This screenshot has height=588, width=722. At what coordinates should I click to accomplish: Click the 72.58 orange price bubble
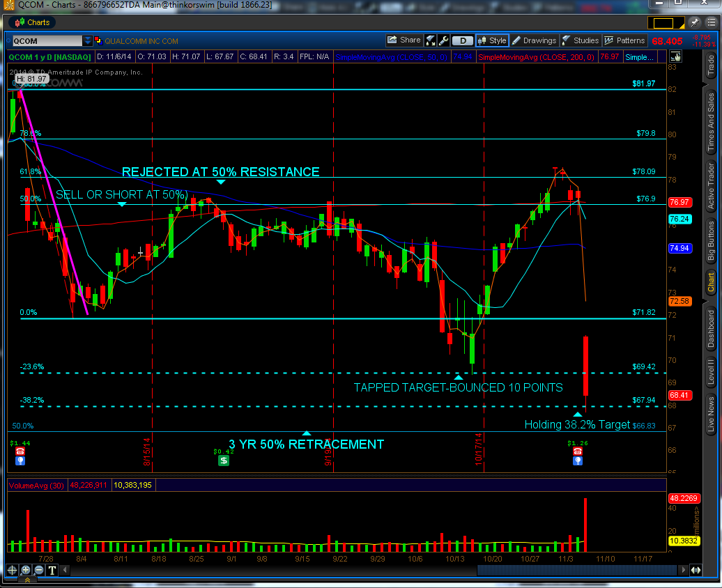tap(679, 301)
